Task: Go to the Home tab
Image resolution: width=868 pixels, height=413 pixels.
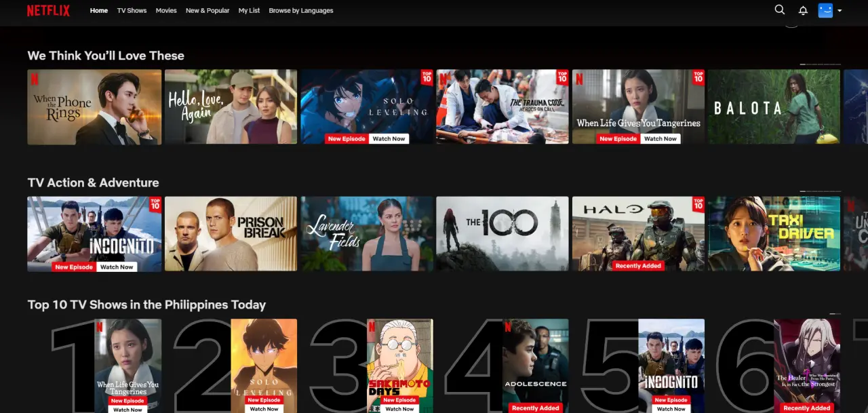Action: click(x=99, y=11)
